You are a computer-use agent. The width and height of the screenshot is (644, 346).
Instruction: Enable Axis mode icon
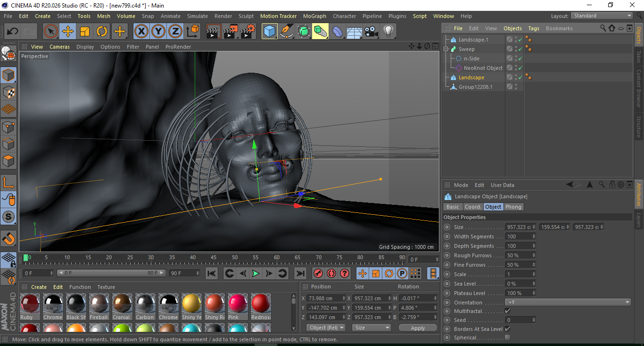click(x=8, y=183)
